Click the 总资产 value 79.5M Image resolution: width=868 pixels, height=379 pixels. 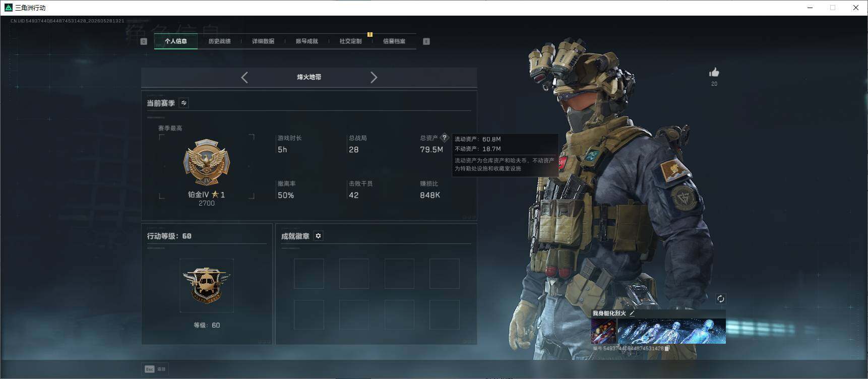[x=431, y=150]
